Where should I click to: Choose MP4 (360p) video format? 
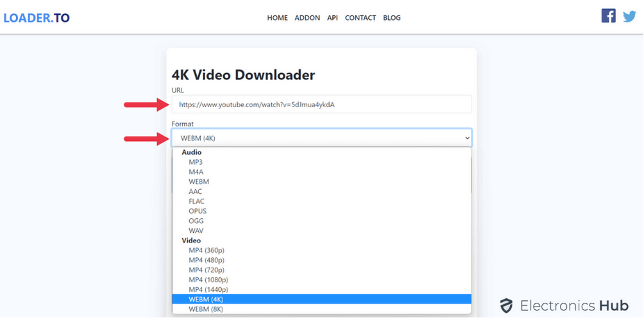click(321, 250)
